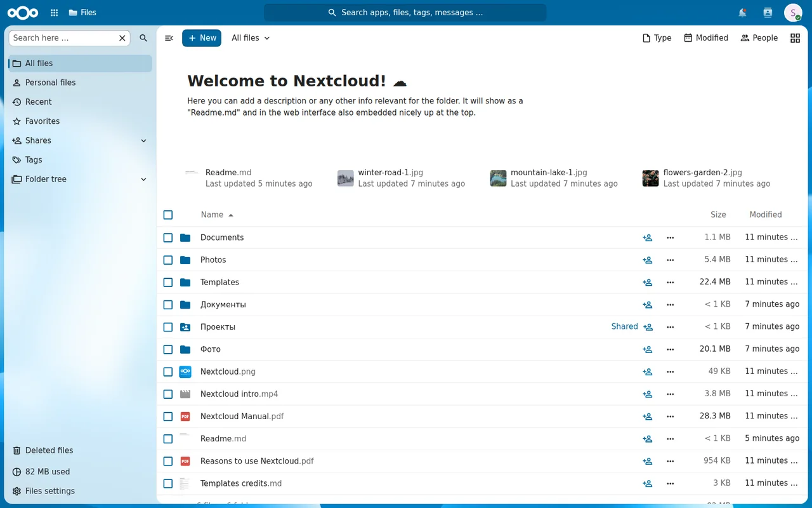Switch to grid view icon

pyautogui.click(x=795, y=38)
